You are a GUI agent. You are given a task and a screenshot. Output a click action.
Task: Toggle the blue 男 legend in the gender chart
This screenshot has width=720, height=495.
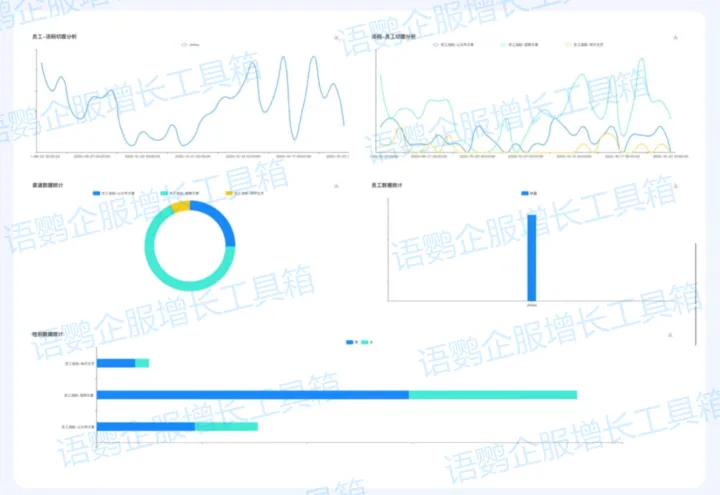click(x=351, y=342)
